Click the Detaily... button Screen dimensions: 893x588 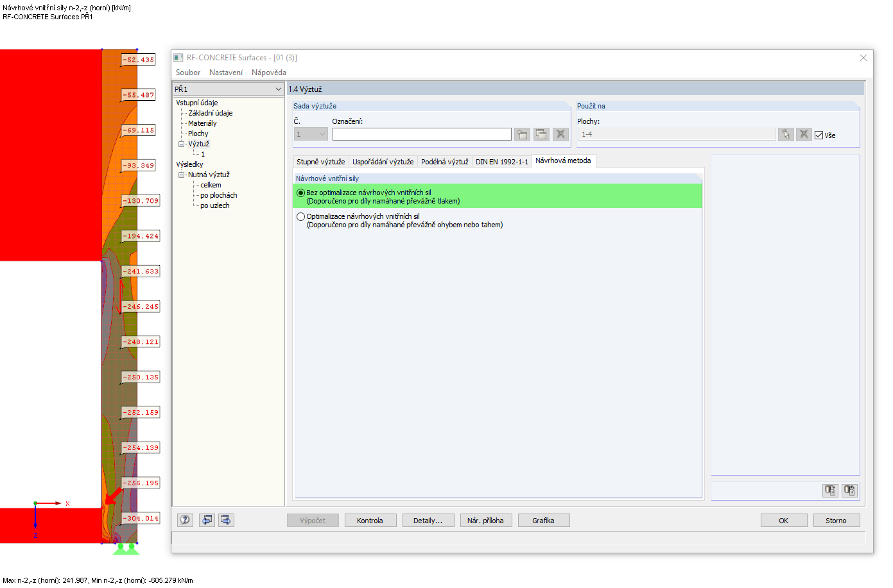click(x=428, y=521)
